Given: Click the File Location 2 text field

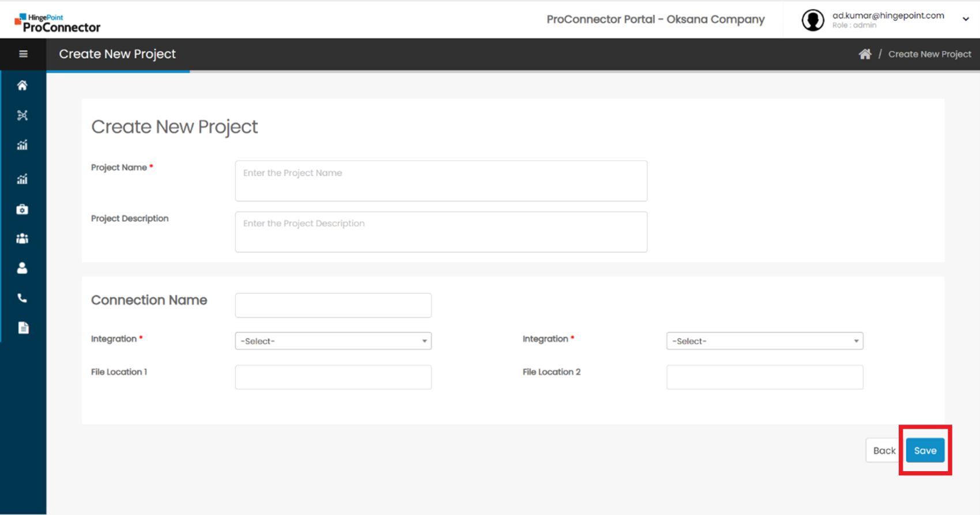Looking at the screenshot, I should click(x=764, y=377).
